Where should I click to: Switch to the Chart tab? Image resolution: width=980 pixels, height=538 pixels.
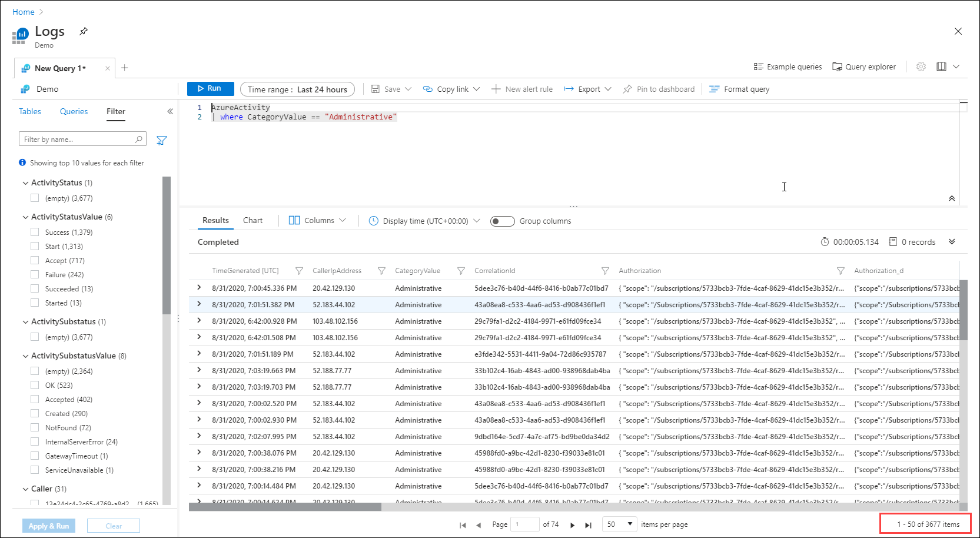click(x=253, y=221)
